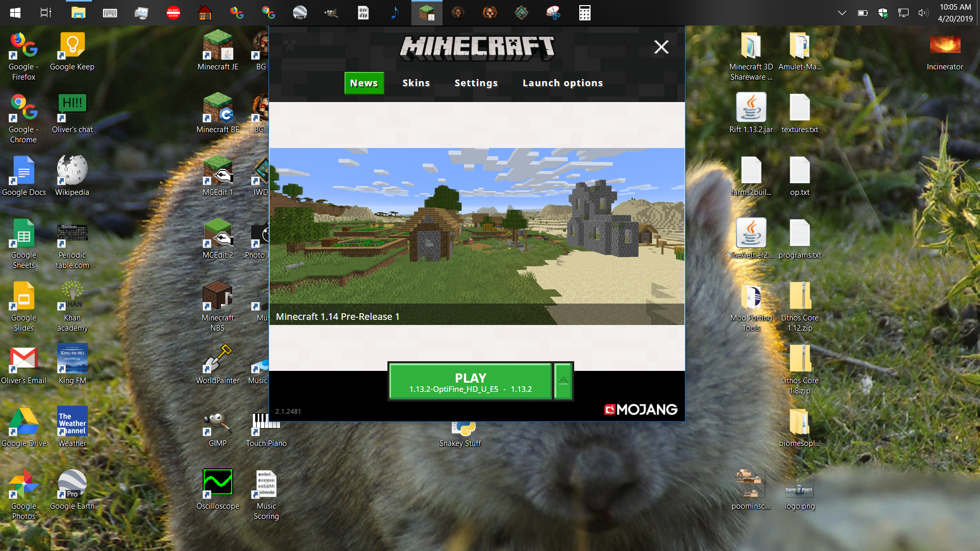Show hidden system tray icons chevron
980x551 pixels.
point(842,13)
